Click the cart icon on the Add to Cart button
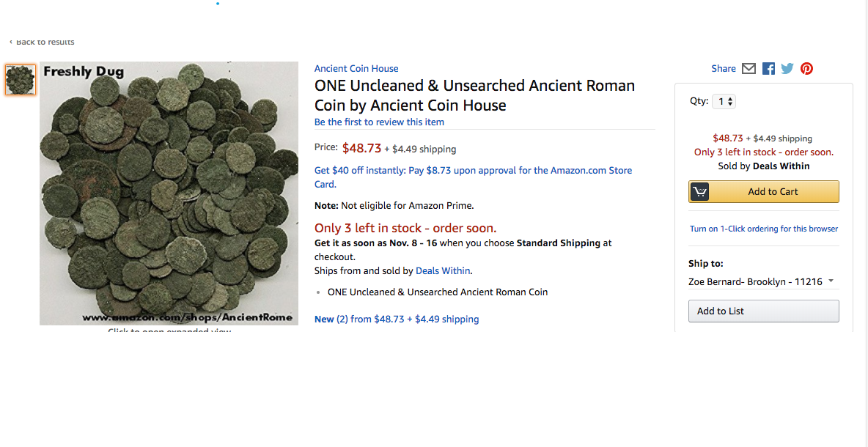868x447 pixels. (x=700, y=192)
